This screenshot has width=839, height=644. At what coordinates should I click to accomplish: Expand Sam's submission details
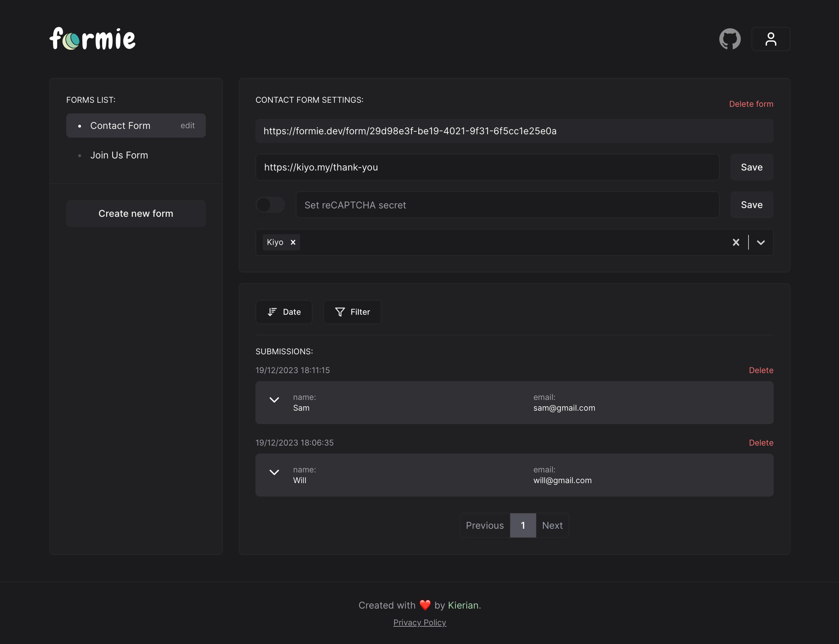point(274,400)
